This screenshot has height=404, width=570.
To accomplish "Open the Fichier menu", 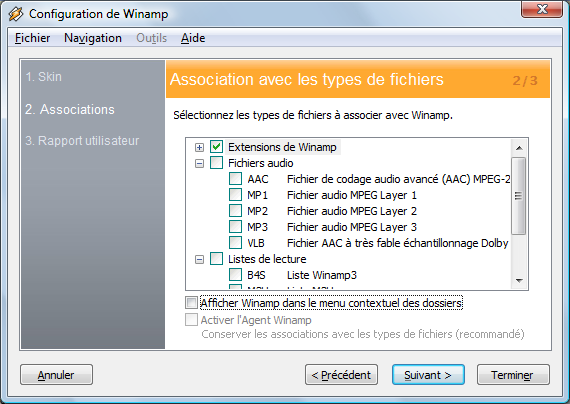I will tap(32, 38).
